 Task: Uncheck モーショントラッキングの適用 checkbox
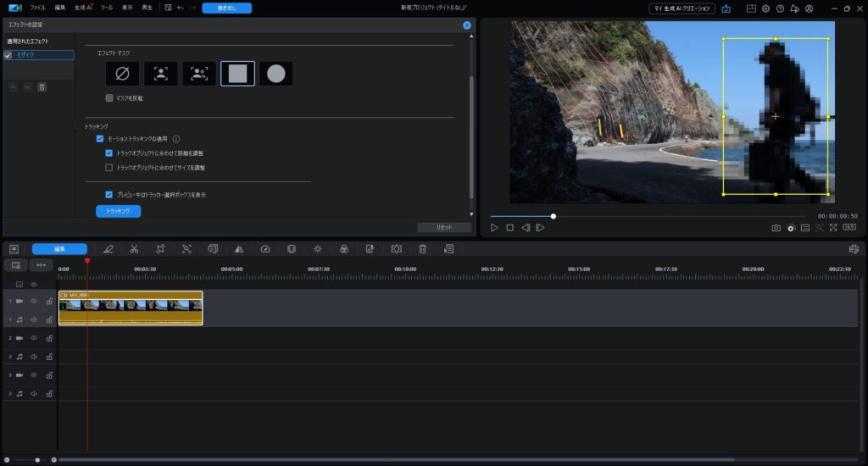pyautogui.click(x=100, y=138)
